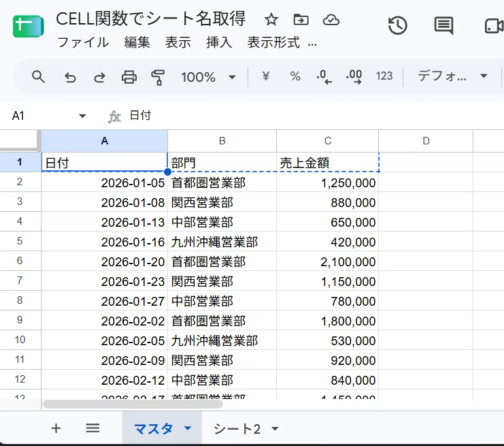Click the 九州沖縄営業部 cell in row 5

(222, 242)
